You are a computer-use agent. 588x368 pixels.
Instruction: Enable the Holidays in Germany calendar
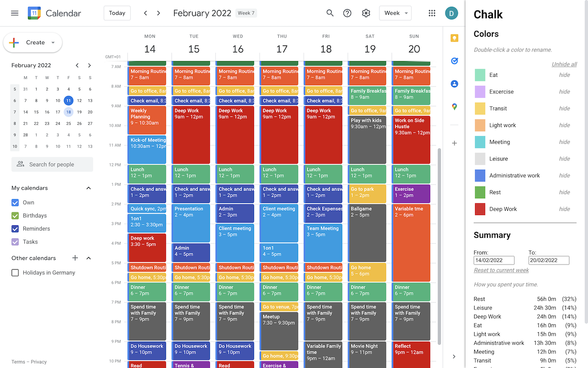(15, 273)
